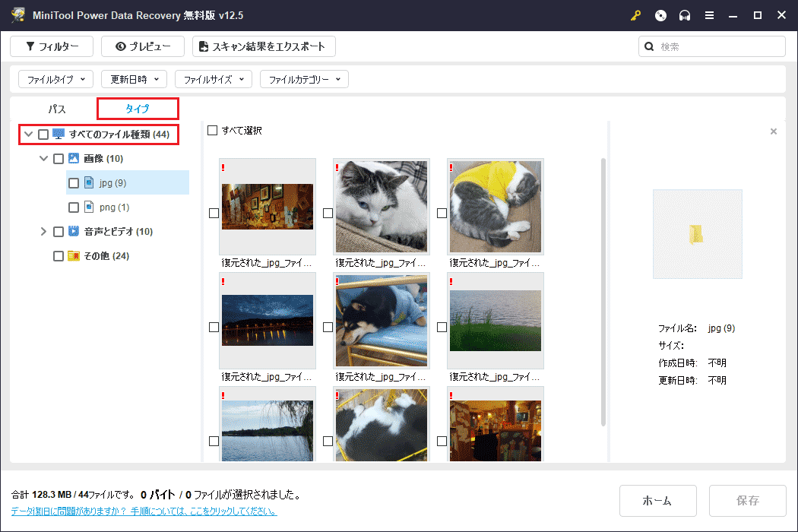Viewport: 798px width, 532px height.
Task: Click the jpg file type icon
Action: coord(89,182)
